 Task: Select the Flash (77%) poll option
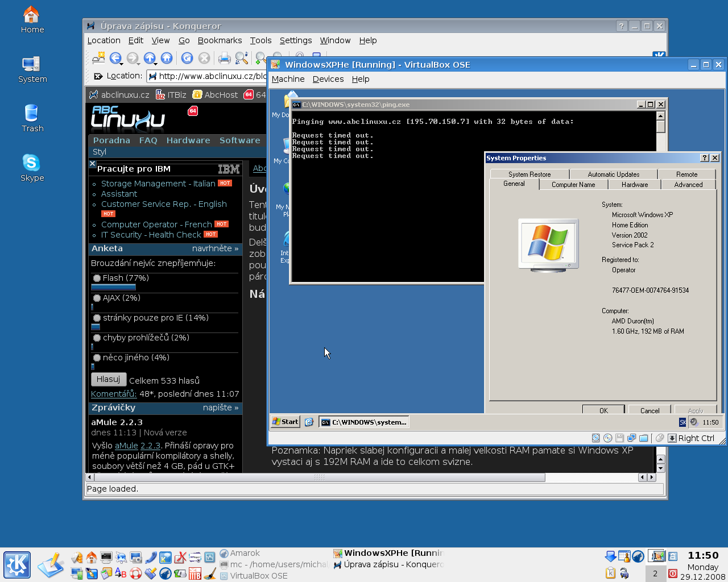(x=97, y=278)
